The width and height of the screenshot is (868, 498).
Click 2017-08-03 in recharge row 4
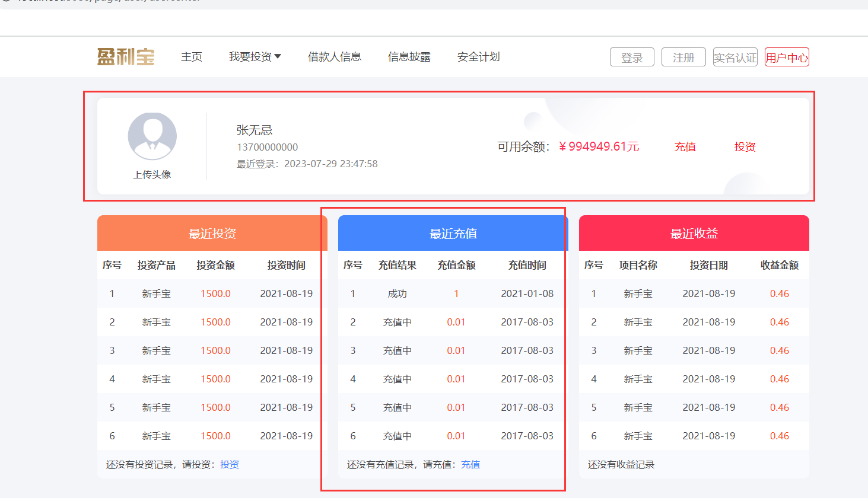pos(527,379)
